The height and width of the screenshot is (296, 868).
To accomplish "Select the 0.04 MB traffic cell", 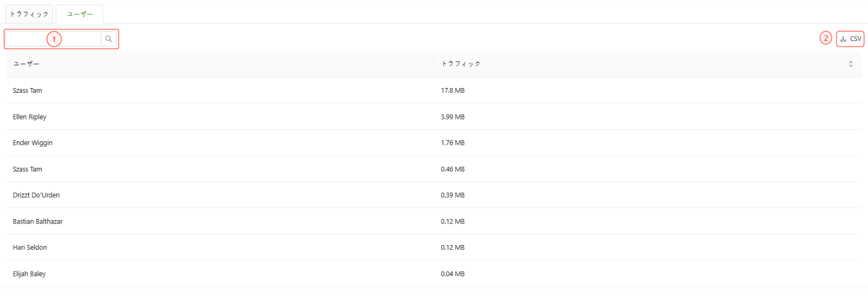I will click(453, 274).
